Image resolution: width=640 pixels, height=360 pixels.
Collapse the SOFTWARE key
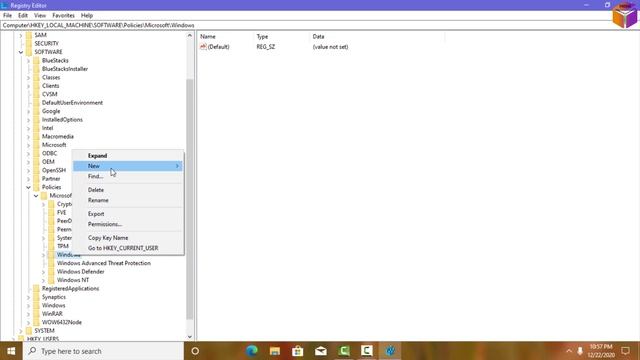(x=21, y=52)
